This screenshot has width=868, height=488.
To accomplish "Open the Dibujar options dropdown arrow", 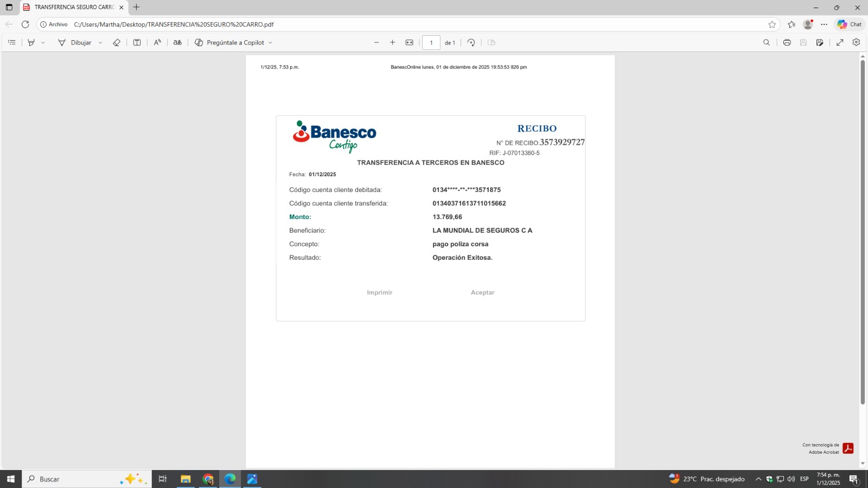I will [100, 42].
